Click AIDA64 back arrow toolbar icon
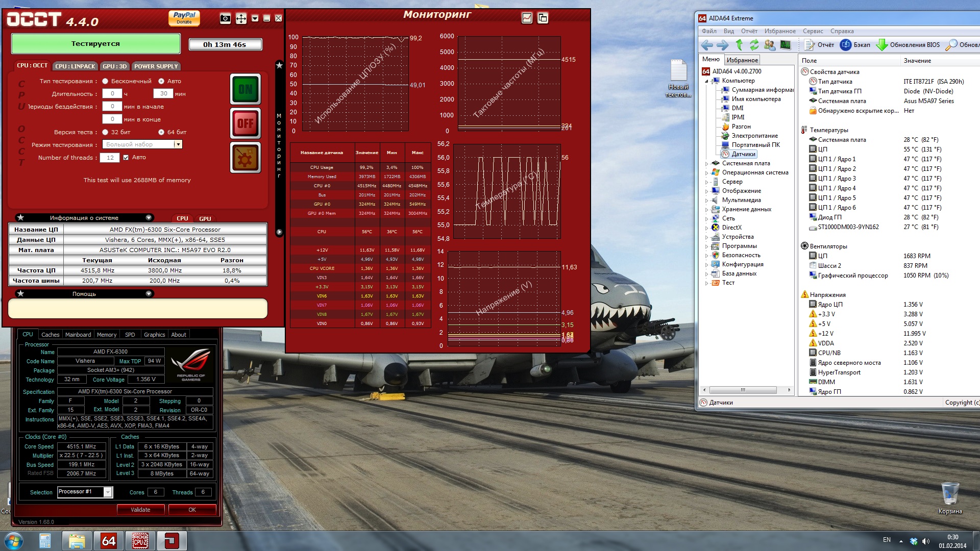980x551 pixels. click(707, 45)
